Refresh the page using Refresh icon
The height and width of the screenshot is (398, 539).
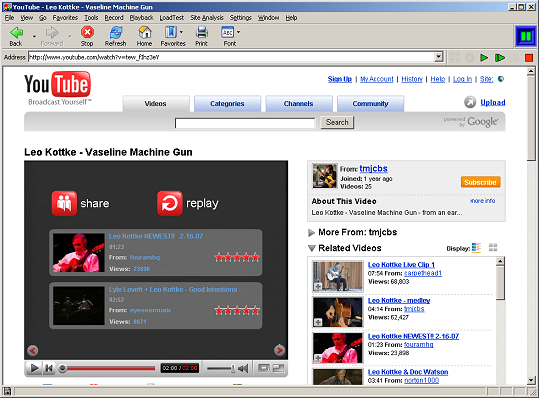pos(116,33)
